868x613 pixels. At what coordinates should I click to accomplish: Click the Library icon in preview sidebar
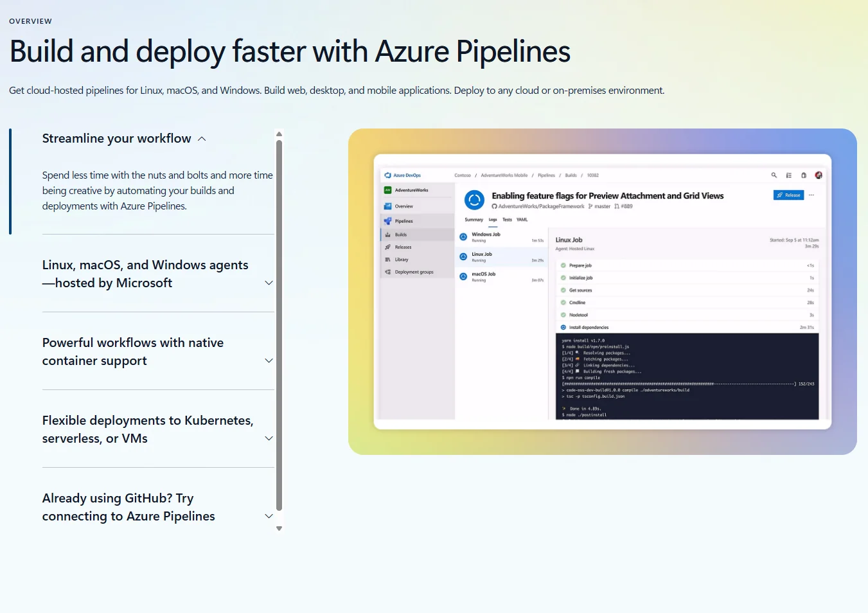pyautogui.click(x=387, y=260)
